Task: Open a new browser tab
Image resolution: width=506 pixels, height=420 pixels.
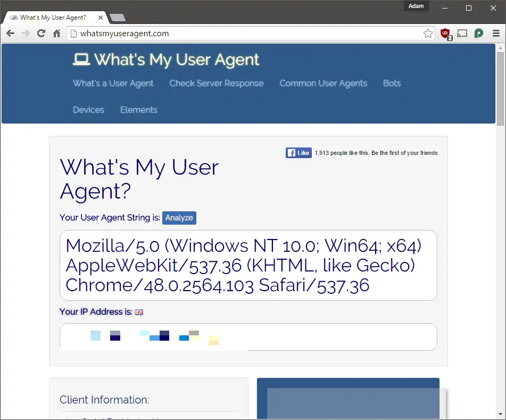Action: 118,18
